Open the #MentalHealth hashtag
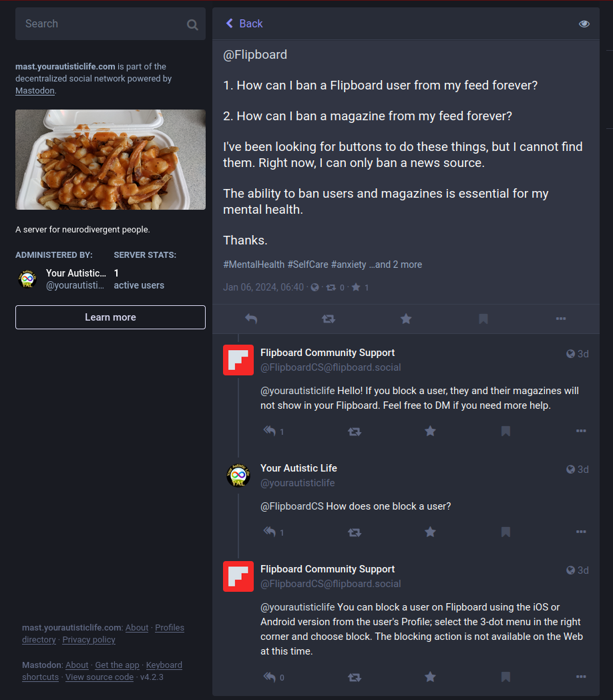Screen dimensions: 613x700 254,265
